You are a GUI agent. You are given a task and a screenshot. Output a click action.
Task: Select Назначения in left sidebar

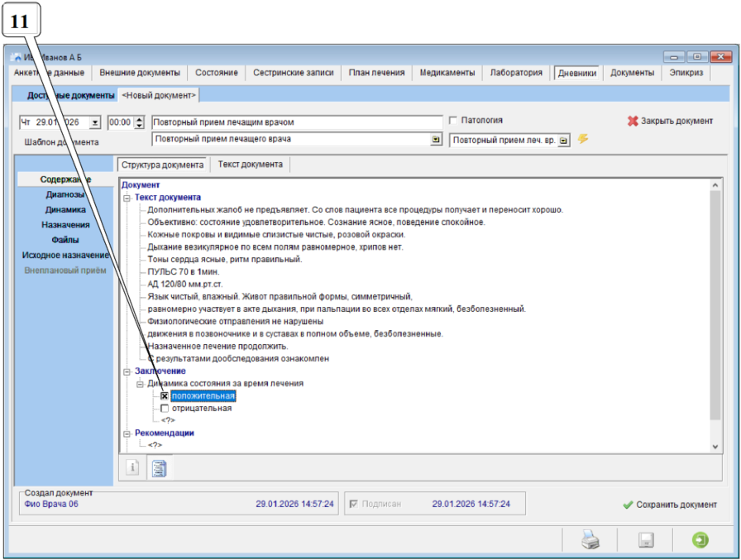(x=65, y=224)
